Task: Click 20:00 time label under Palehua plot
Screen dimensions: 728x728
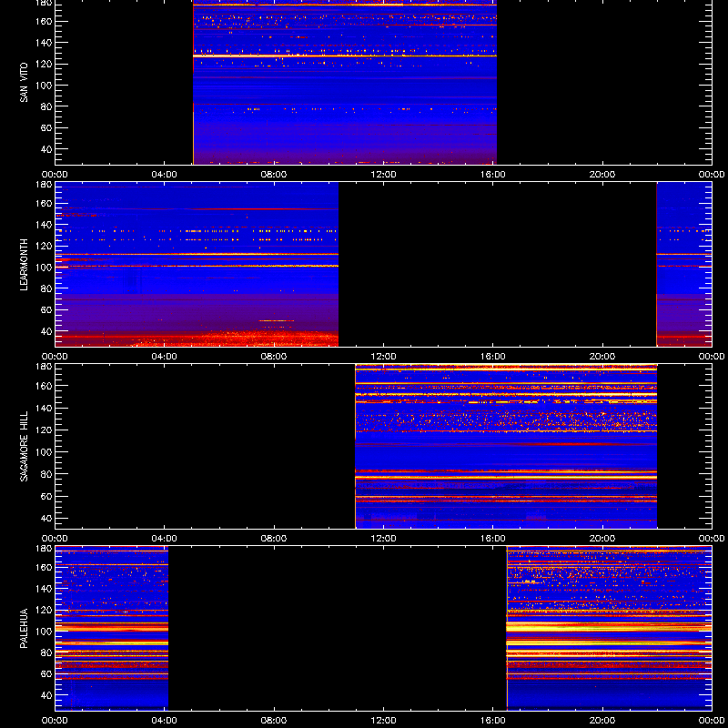Action: [x=602, y=721]
